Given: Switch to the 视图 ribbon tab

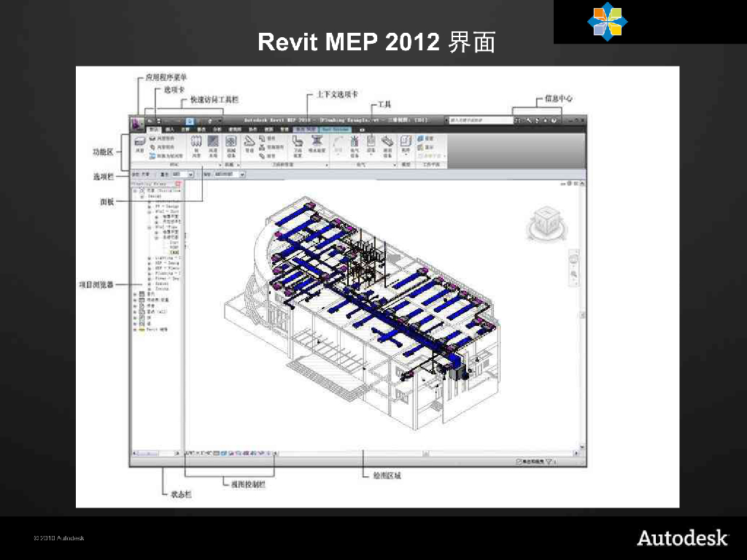Looking at the screenshot, I should (268, 130).
